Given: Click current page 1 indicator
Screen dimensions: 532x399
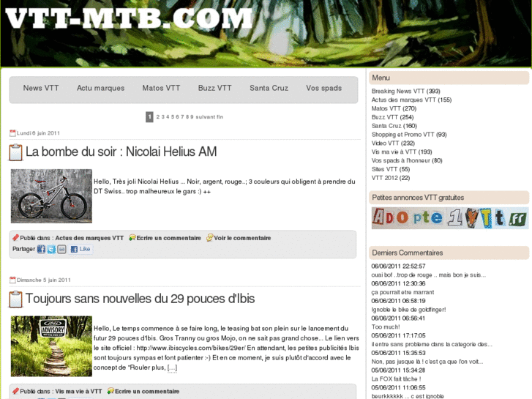Looking at the screenshot, I should (149, 117).
